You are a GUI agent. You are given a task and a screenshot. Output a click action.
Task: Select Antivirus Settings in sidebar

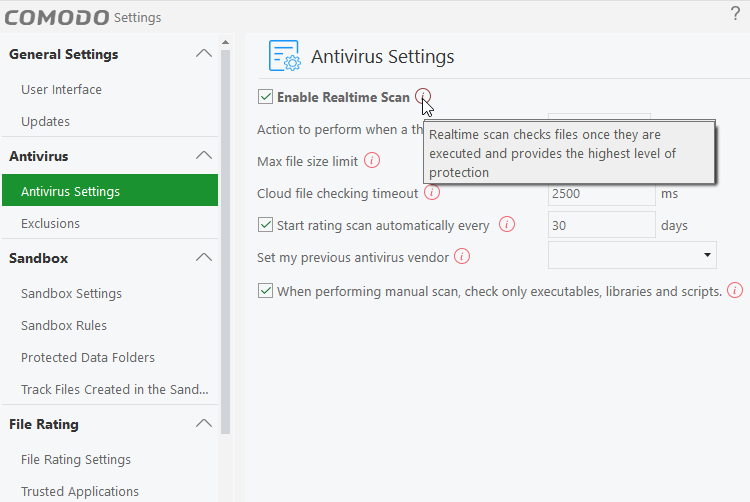click(x=110, y=190)
